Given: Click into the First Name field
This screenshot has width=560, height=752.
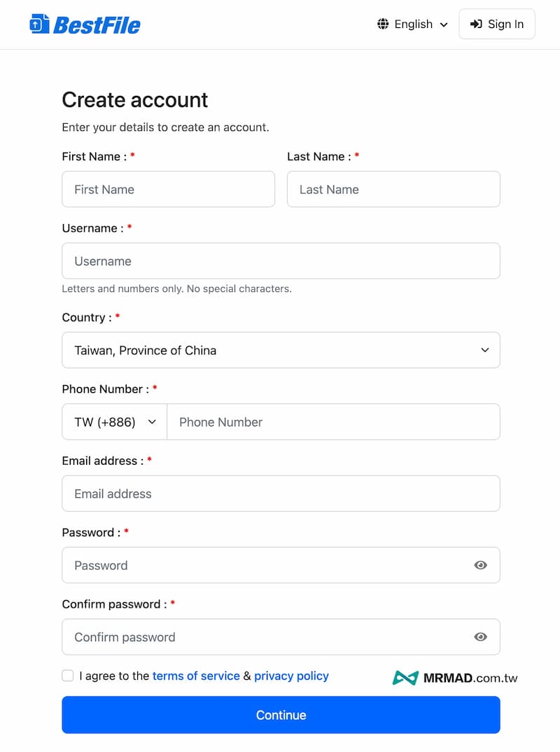Looking at the screenshot, I should 168,189.
